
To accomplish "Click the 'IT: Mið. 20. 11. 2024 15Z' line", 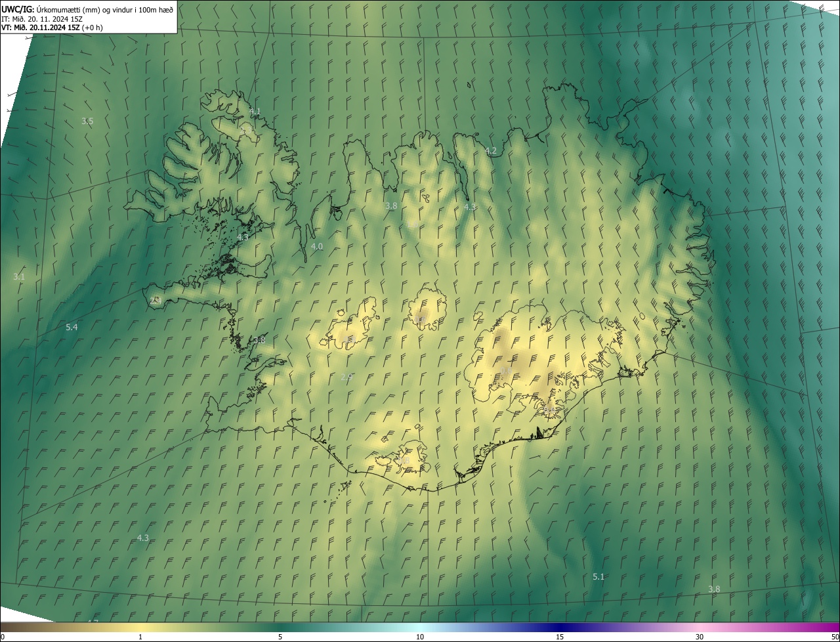I will tap(41, 18).
